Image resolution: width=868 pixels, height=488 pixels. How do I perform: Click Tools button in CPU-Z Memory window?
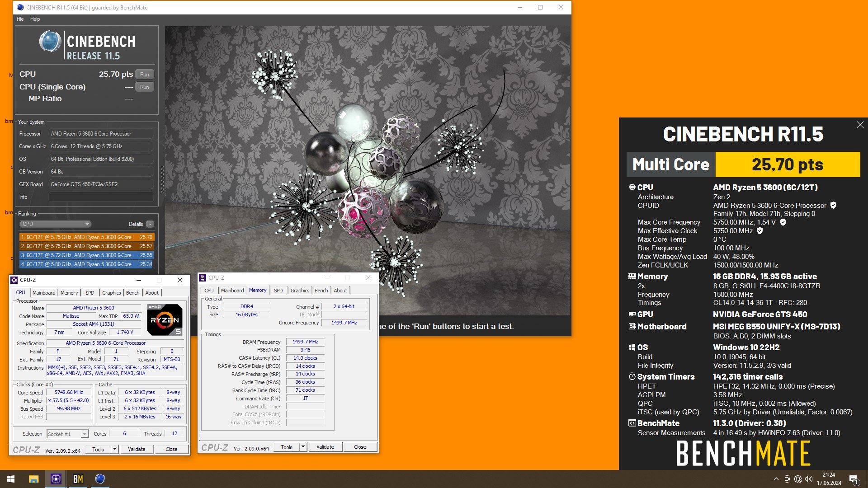point(287,447)
